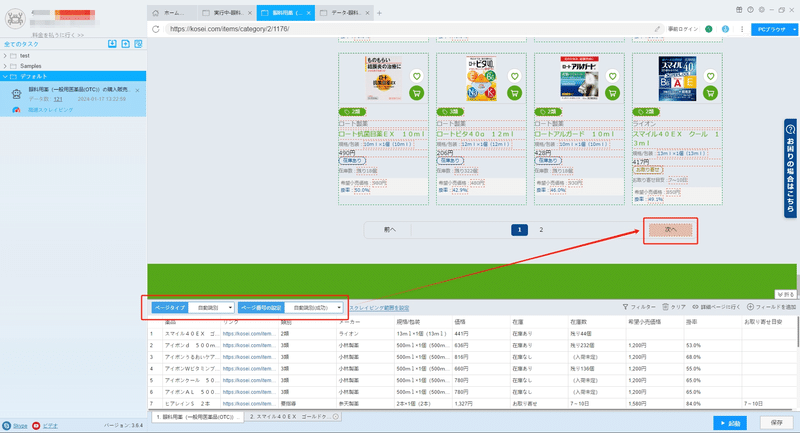Close the データ tab
Screen dimensions: 800x433
coord(367,13)
